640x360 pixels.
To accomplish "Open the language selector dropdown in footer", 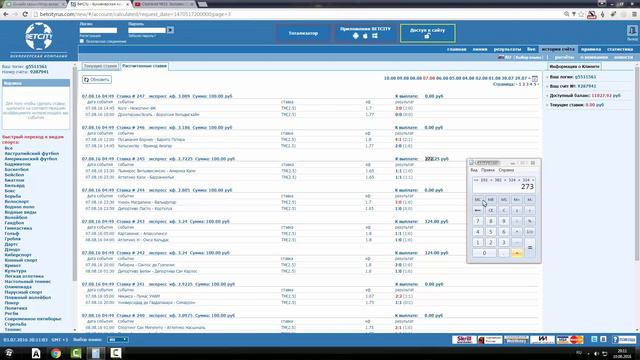I will (x=118, y=340).
